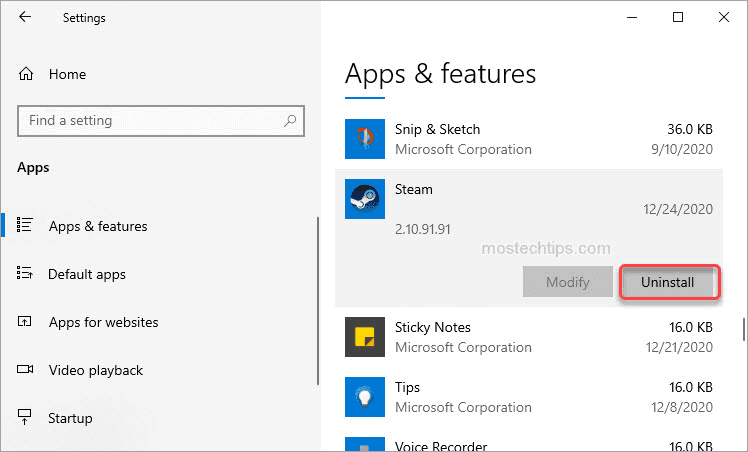
Task: Click the Snip & Sketch app icon
Action: [365, 139]
